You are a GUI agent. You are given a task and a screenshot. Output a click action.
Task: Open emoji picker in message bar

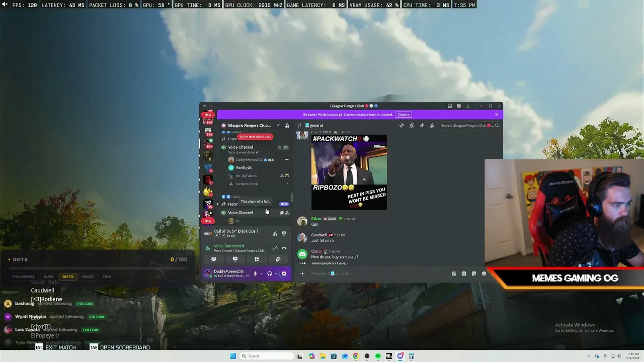pos(484,274)
